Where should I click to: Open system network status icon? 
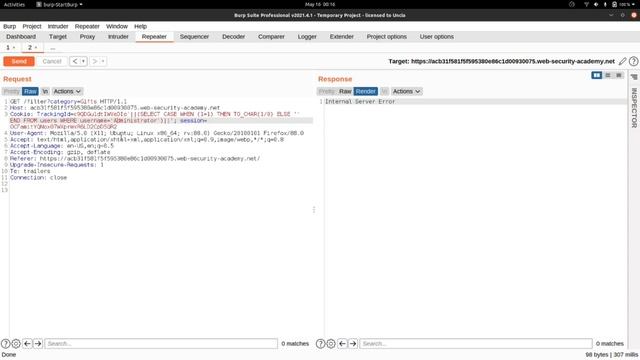pos(586,4)
